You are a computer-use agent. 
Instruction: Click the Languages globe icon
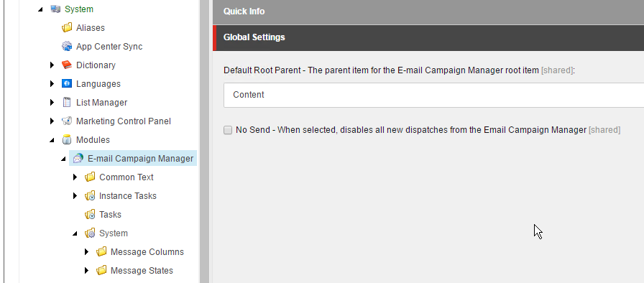67,83
